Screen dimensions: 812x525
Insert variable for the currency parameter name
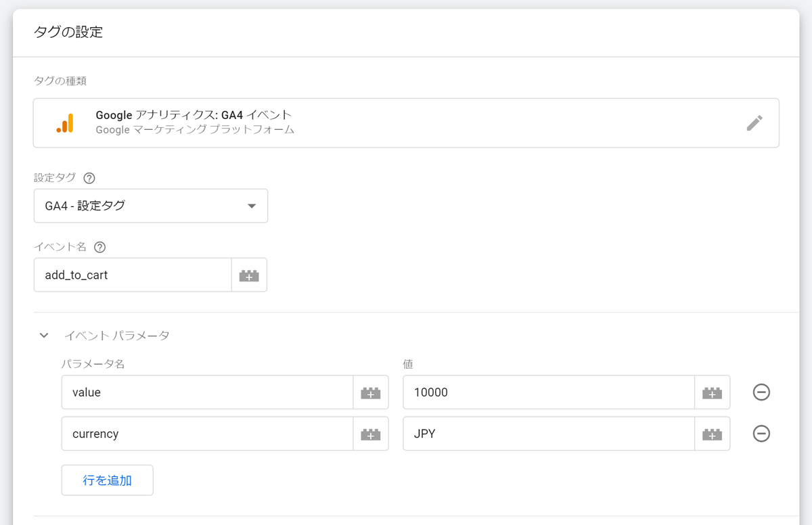click(370, 434)
